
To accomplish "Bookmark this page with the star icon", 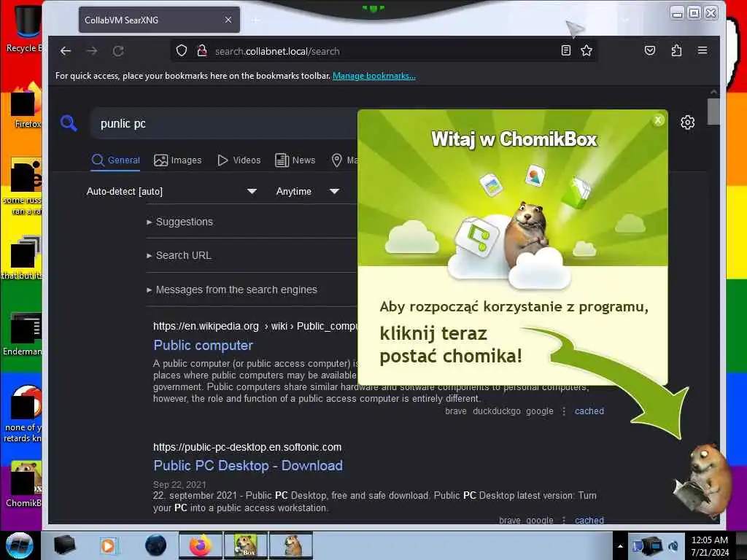I will (587, 50).
